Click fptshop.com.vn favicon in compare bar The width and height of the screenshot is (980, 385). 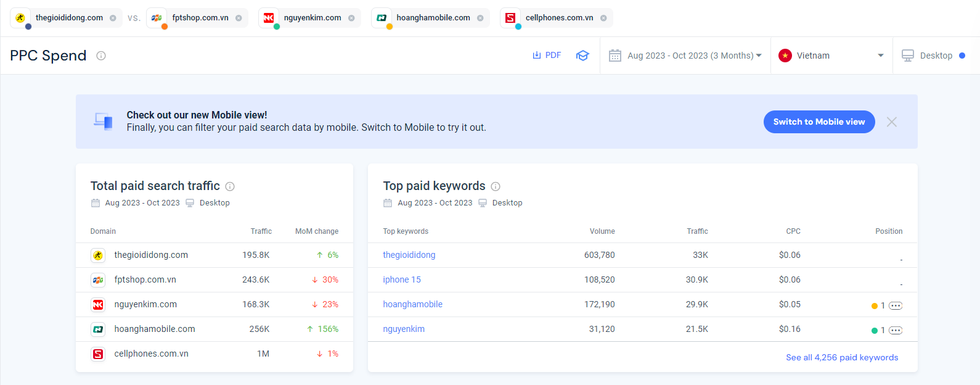[157, 18]
